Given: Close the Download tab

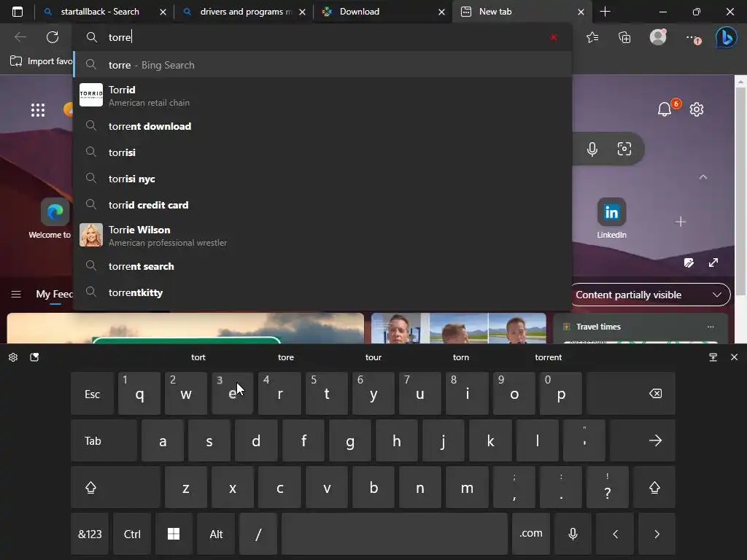Looking at the screenshot, I should (x=441, y=12).
